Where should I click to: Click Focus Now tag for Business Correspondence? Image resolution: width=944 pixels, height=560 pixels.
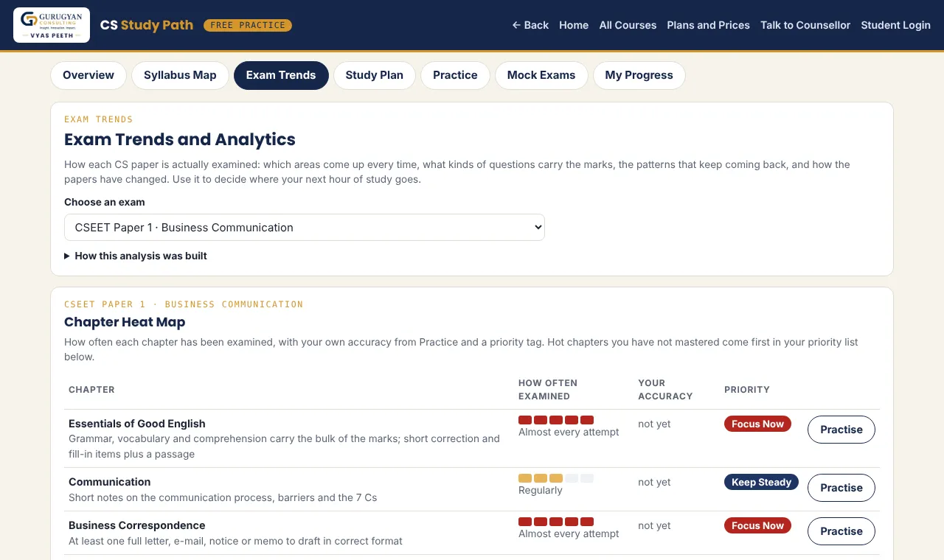(x=757, y=525)
